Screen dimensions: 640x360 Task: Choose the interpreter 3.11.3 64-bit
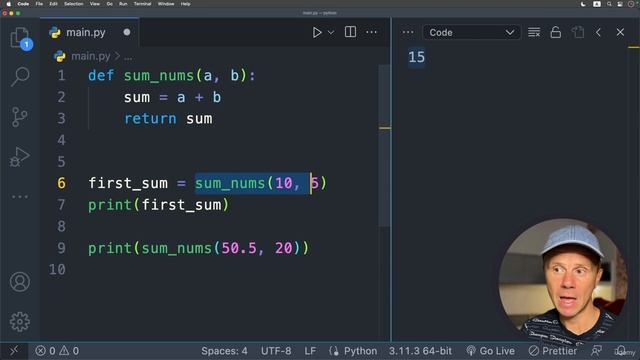(x=420, y=351)
